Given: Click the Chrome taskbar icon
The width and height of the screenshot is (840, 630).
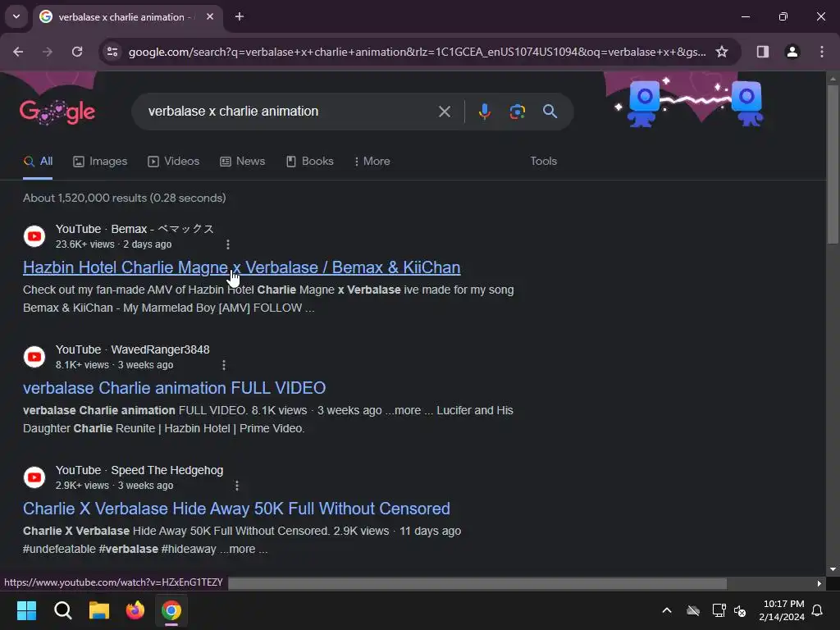Looking at the screenshot, I should 171,610.
